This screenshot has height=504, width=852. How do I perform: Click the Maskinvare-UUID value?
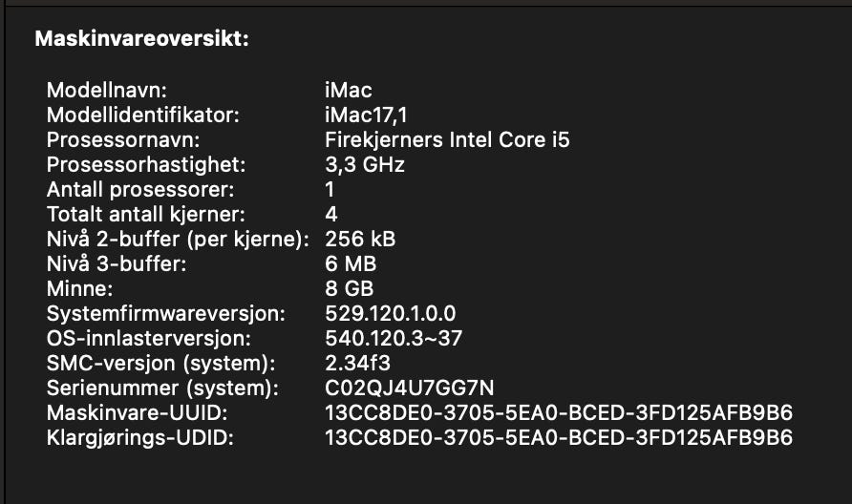pyautogui.click(x=559, y=412)
